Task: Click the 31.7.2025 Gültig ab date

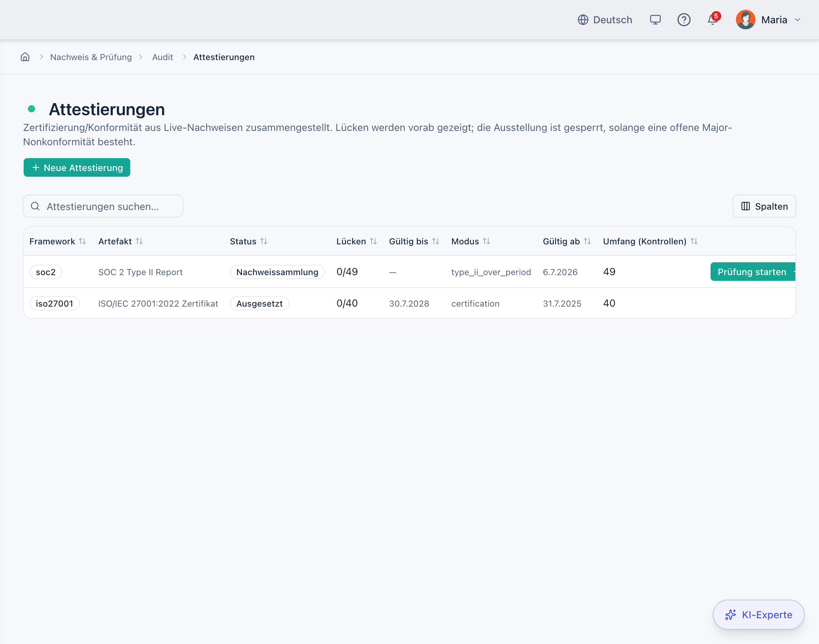Action: [562, 303]
